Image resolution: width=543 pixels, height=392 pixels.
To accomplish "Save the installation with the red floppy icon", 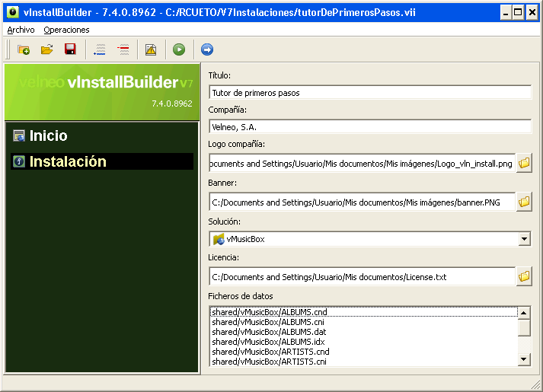I will (70, 49).
